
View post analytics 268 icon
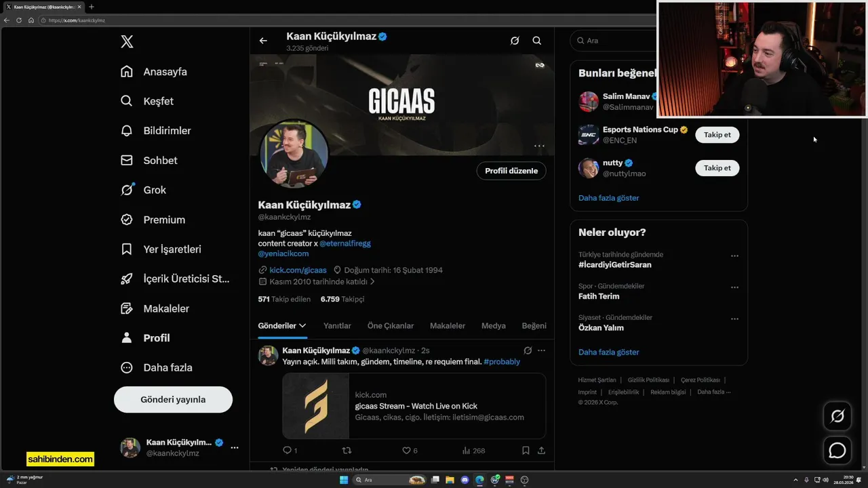(473, 450)
